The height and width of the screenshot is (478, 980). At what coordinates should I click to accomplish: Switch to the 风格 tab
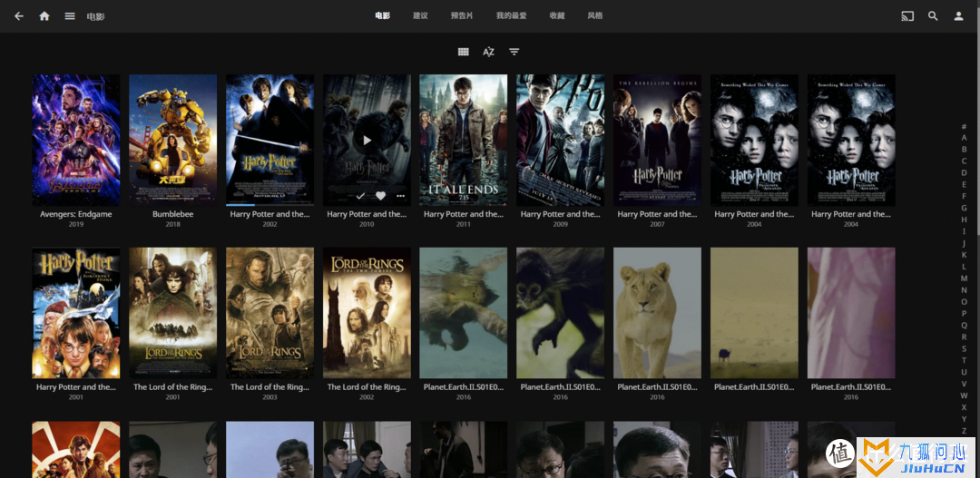[x=595, y=16]
